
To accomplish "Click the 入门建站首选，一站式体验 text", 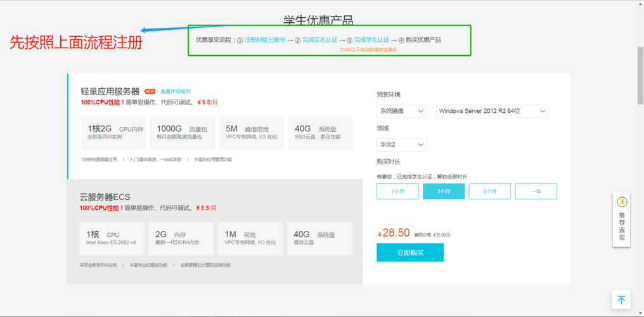I will [x=155, y=159].
